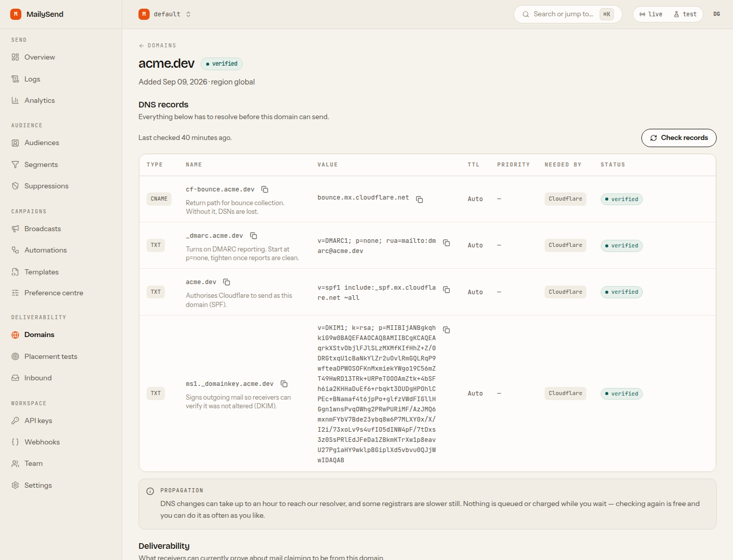733x560 pixels.
Task: Open the DG user avatar menu
Action: 717,14
